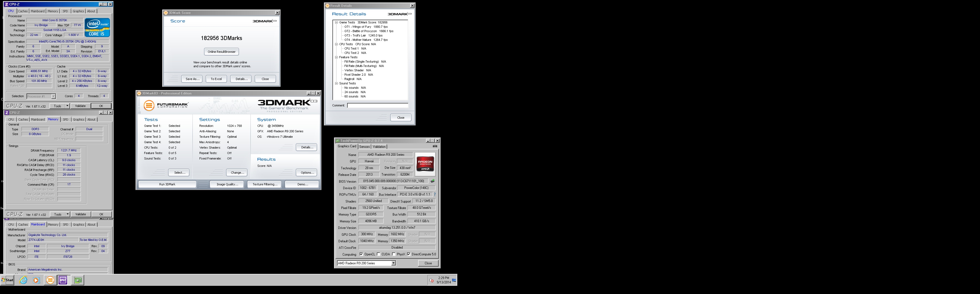
Task: Click OK in the Memory CPU-Z window
Action: click(x=101, y=215)
